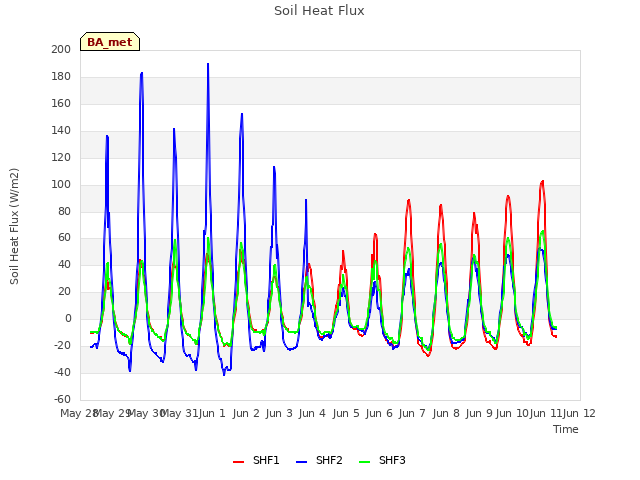Click blue SHF2 legend color marker
This screenshot has width=640, height=480.
click(301, 462)
